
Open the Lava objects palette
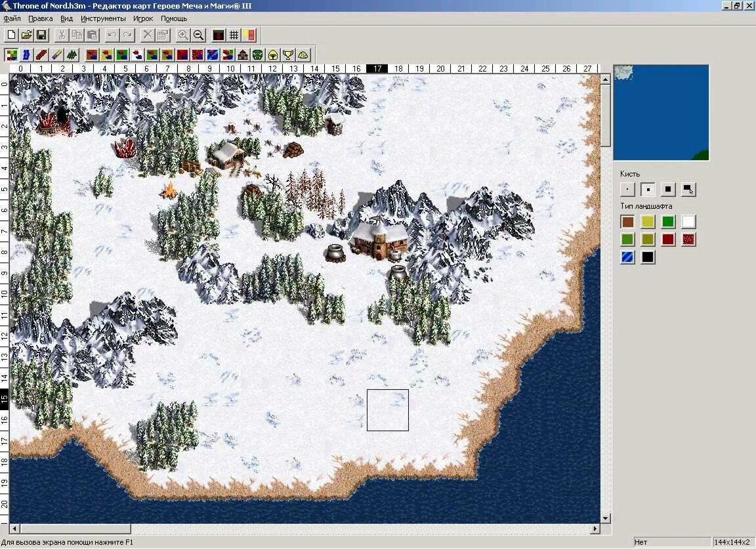click(198, 54)
